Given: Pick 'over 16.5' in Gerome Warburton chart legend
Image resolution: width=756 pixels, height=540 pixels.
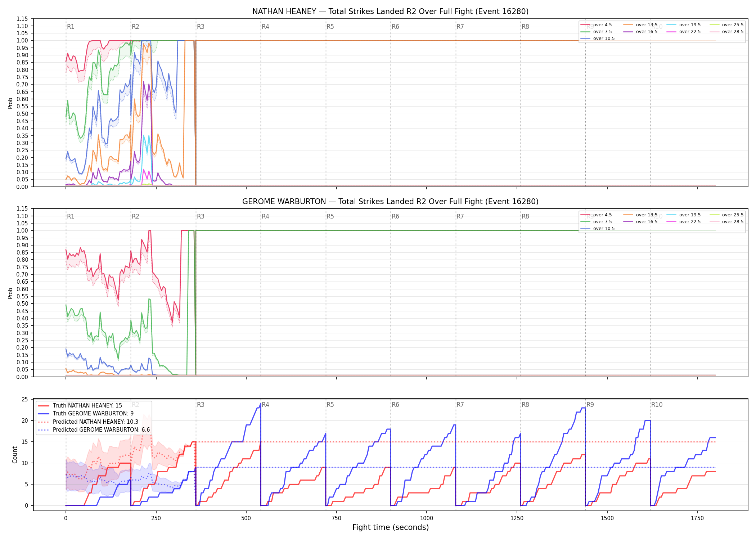Looking at the screenshot, I should coord(640,222).
